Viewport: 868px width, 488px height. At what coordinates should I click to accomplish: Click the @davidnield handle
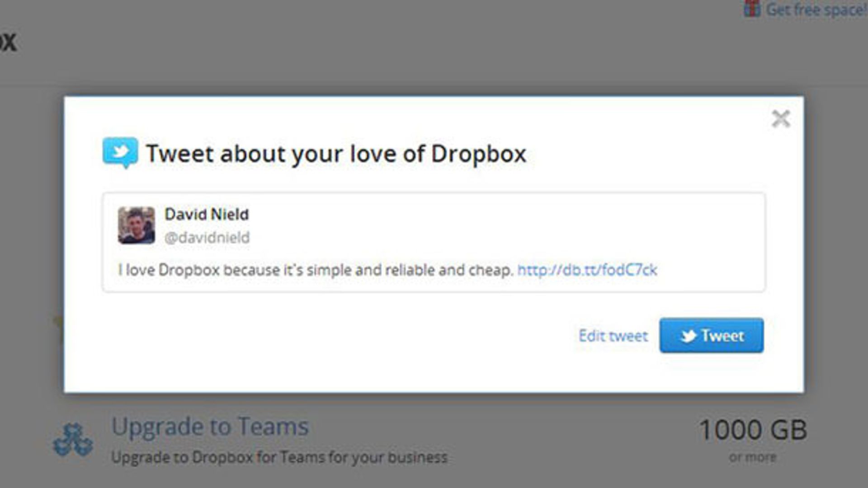pos(207,237)
